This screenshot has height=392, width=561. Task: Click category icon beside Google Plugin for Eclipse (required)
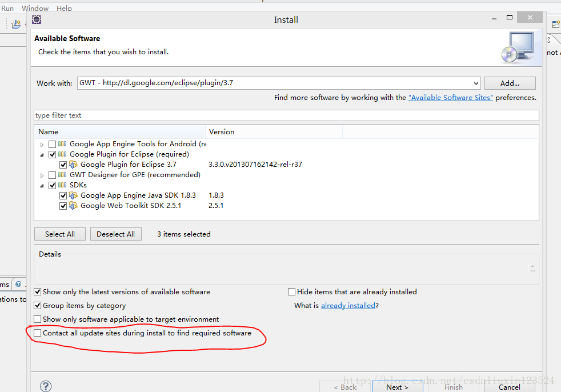pos(62,154)
